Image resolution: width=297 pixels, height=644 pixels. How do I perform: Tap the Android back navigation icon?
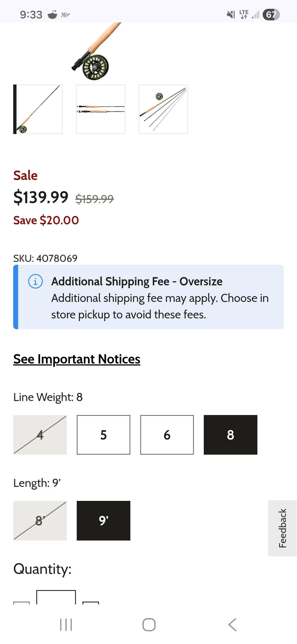(x=232, y=624)
